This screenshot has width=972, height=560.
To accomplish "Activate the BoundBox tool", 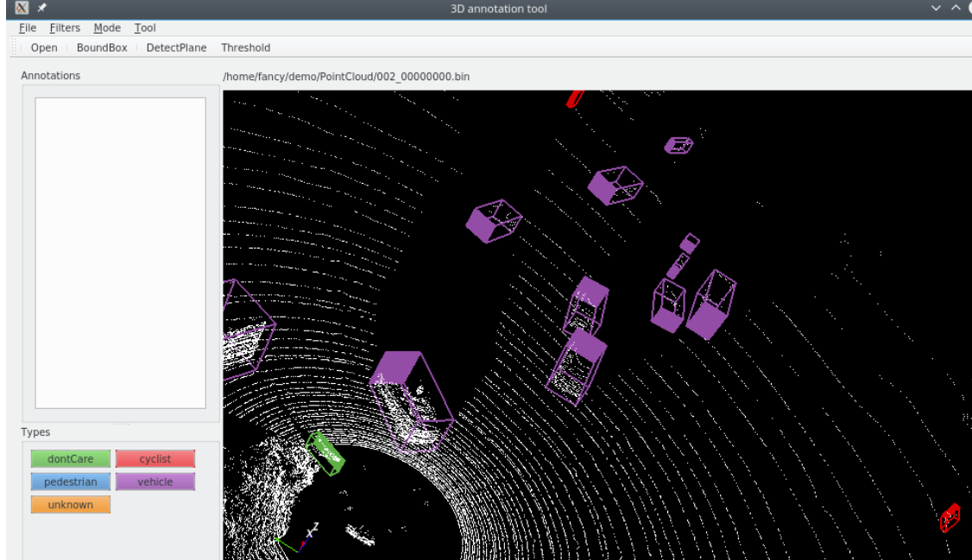I will coord(102,47).
